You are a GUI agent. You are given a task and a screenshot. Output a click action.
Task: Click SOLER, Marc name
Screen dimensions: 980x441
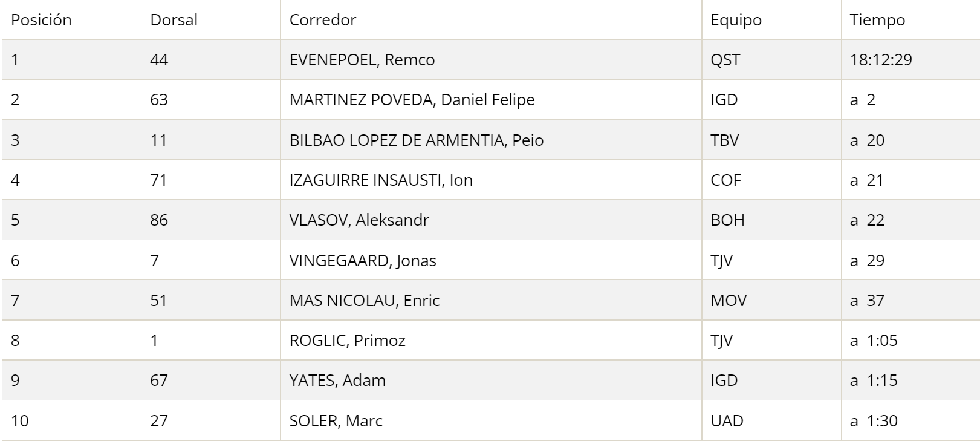336,421
